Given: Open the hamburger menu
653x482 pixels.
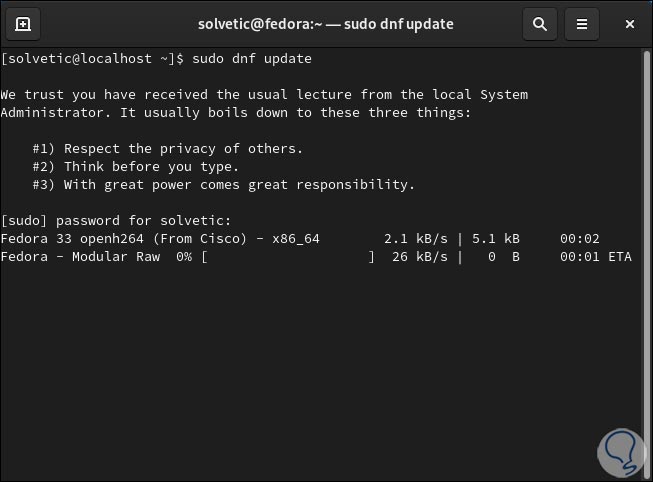Looking at the screenshot, I should coord(581,24).
